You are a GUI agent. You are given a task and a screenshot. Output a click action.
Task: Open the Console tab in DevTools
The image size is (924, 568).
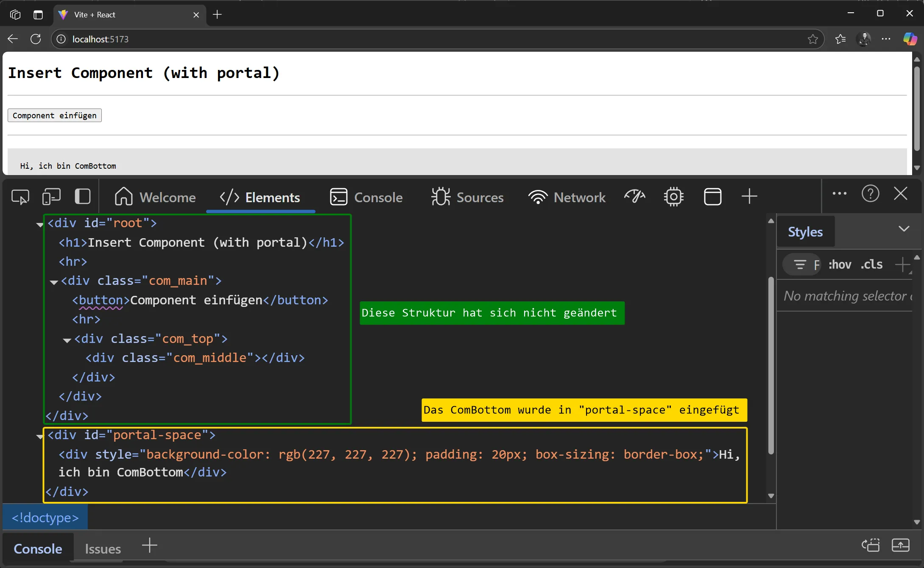[x=366, y=198]
